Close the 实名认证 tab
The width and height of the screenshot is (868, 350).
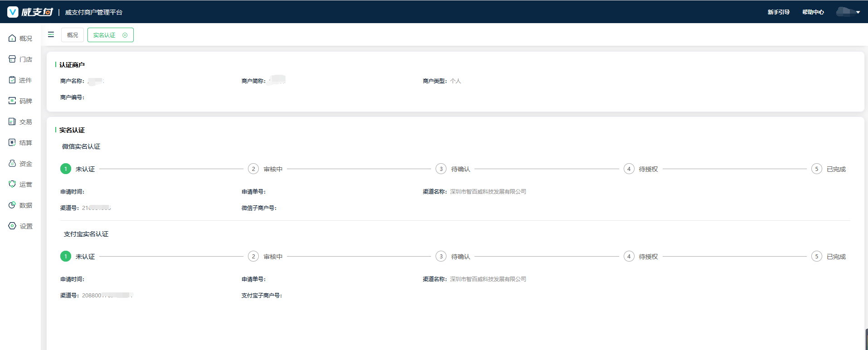(x=125, y=35)
